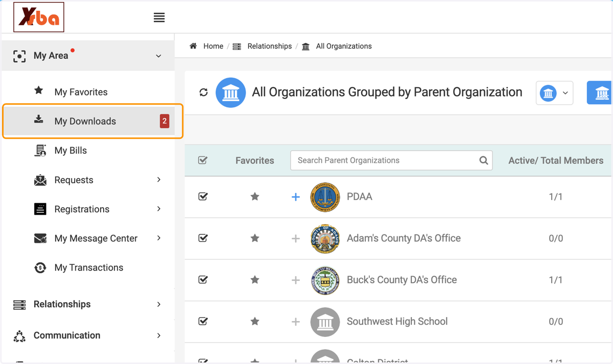
Task: Toggle the select-all checkbox in table header
Action: 203,160
